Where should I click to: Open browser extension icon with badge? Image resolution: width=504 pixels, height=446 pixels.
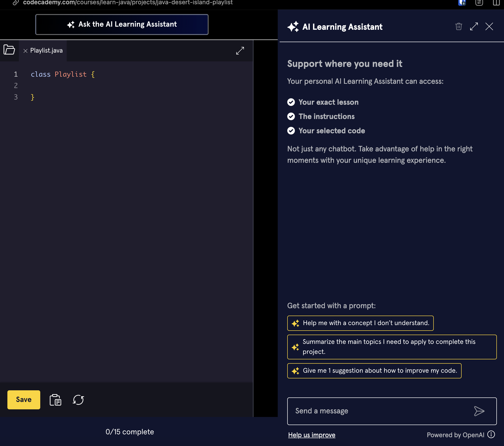[x=462, y=2]
